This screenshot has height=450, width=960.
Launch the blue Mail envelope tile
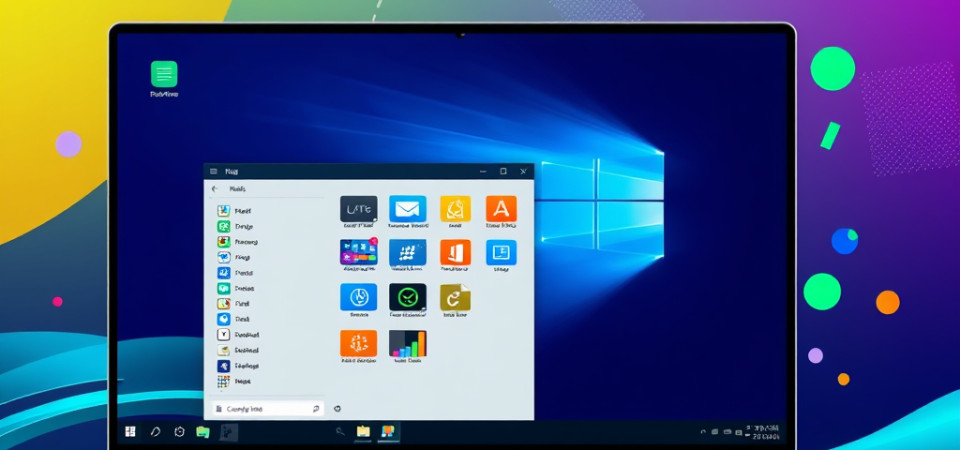408,209
